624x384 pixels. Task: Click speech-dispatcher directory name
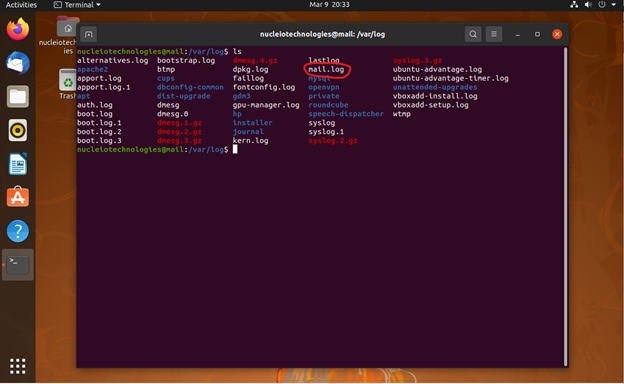(346, 114)
